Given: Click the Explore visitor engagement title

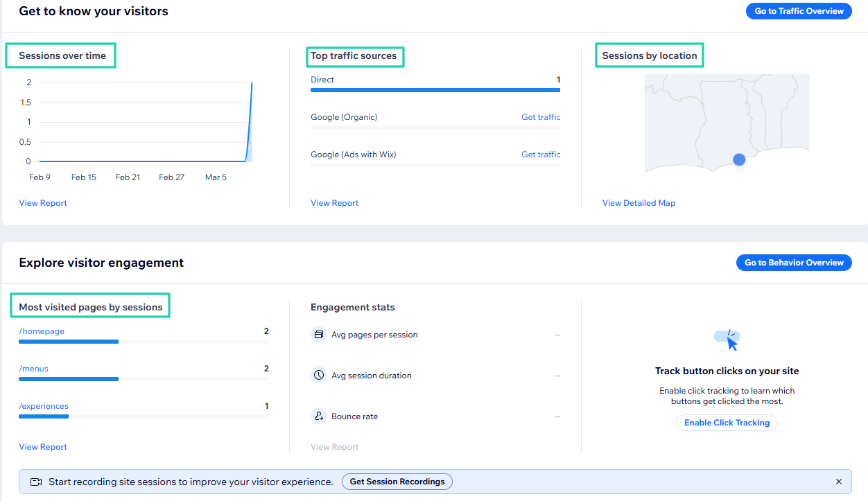Looking at the screenshot, I should (101, 263).
